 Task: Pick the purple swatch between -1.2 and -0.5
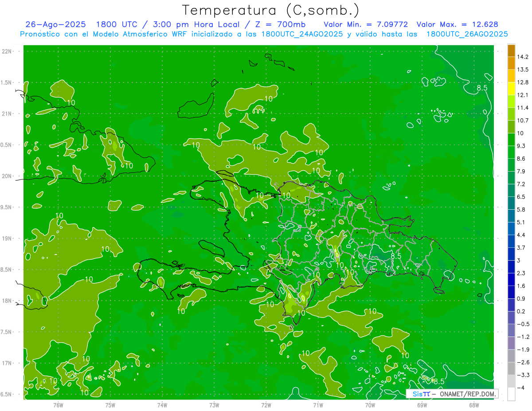point(511,331)
